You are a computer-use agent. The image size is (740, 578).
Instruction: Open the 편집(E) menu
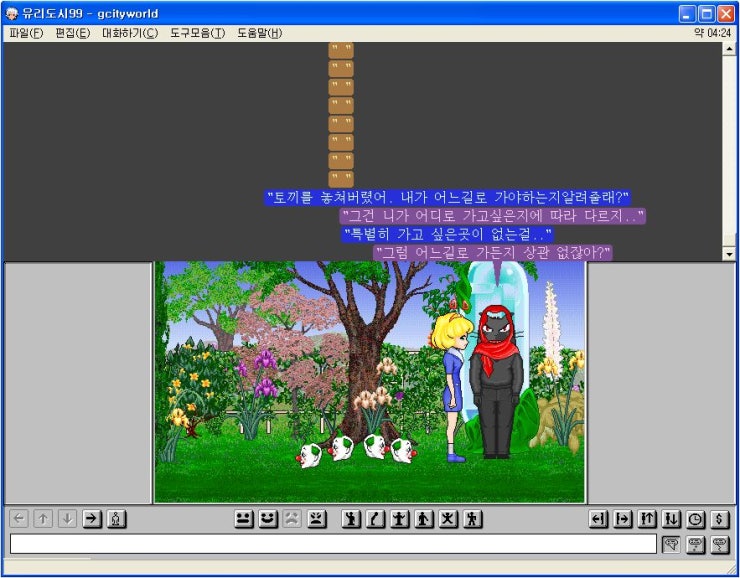click(72, 33)
